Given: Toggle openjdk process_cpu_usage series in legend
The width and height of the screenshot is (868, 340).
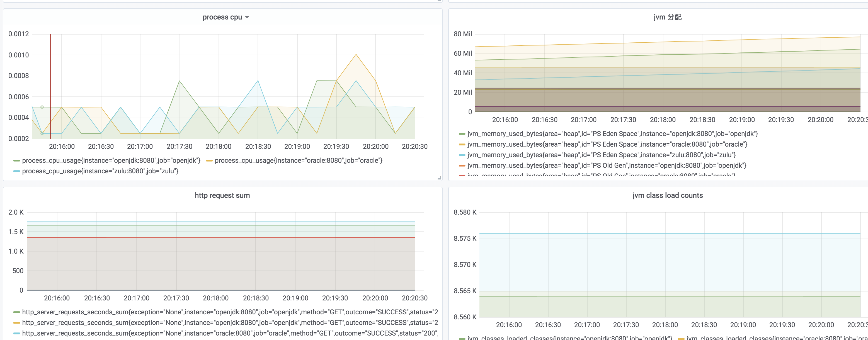Looking at the screenshot, I should pyautogui.click(x=111, y=161).
